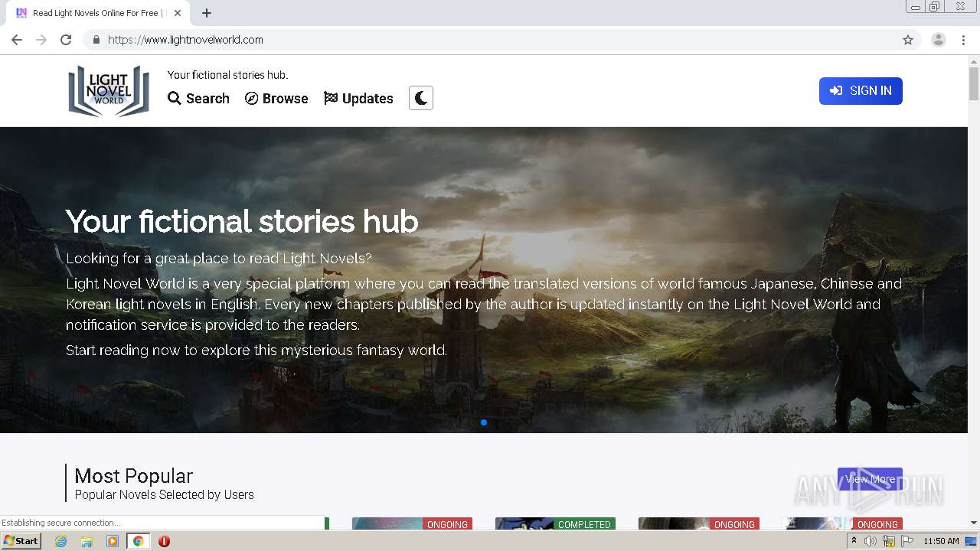Screen dimensions: 980x551
Task: Open the Browse menu item
Action: (x=276, y=99)
